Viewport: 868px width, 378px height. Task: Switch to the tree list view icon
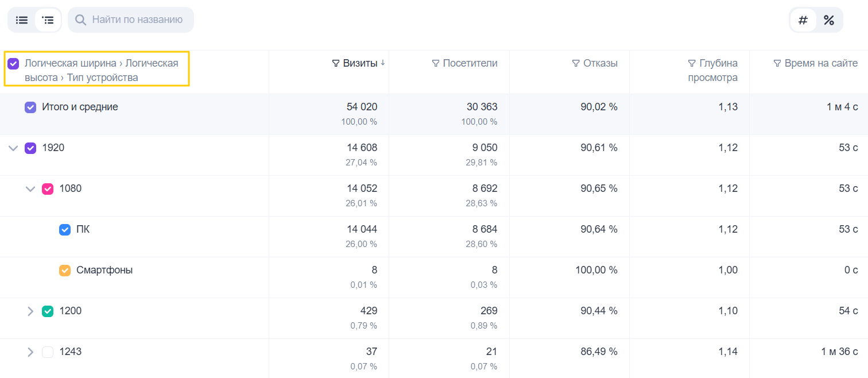[48, 20]
